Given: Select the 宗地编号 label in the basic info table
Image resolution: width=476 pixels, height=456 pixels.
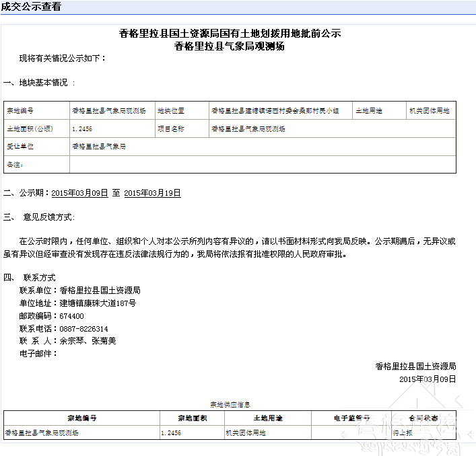Looking at the screenshot, I should 20,111.
